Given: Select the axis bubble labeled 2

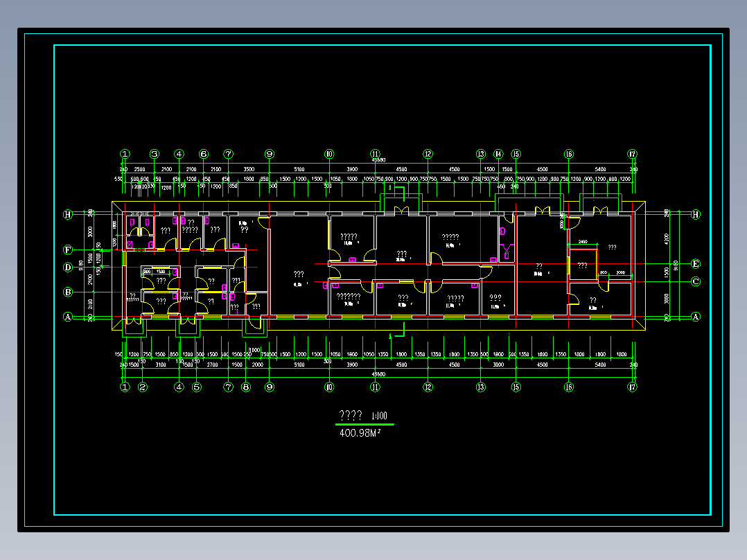Looking at the screenshot, I should [143, 387].
